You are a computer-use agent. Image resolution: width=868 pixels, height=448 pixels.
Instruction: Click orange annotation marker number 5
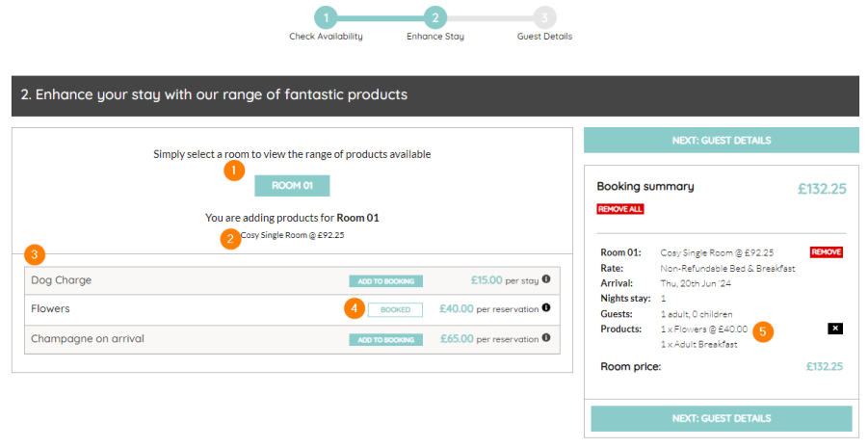764,331
